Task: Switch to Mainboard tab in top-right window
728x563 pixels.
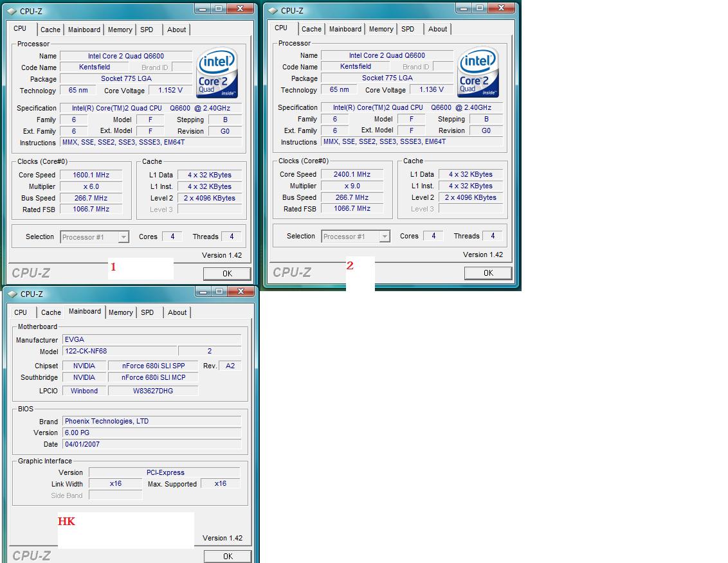Action: pos(345,29)
